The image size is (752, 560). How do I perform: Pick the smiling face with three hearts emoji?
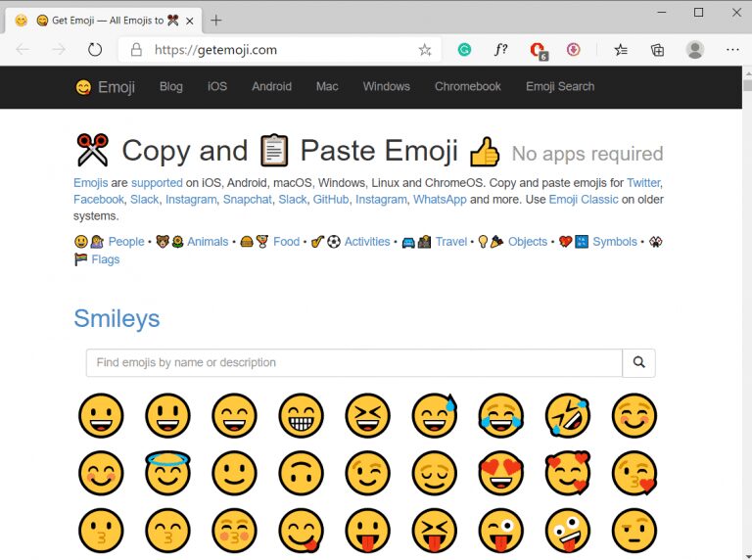tap(567, 473)
